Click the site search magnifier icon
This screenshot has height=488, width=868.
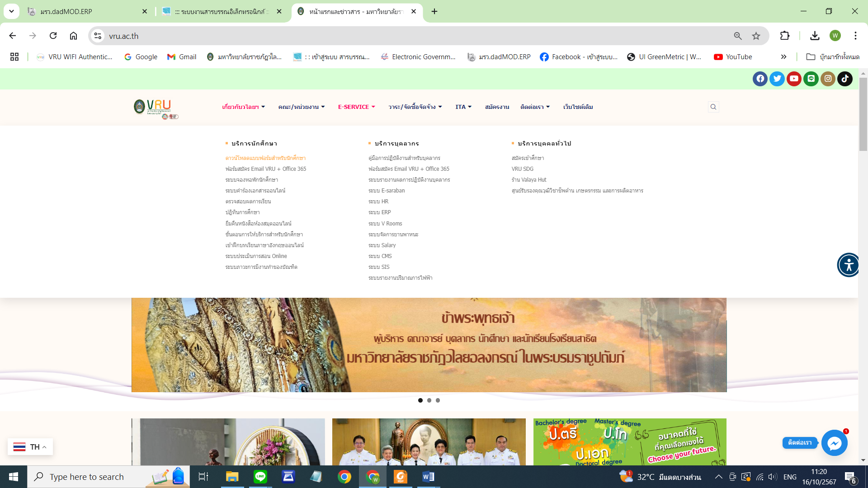coord(713,107)
